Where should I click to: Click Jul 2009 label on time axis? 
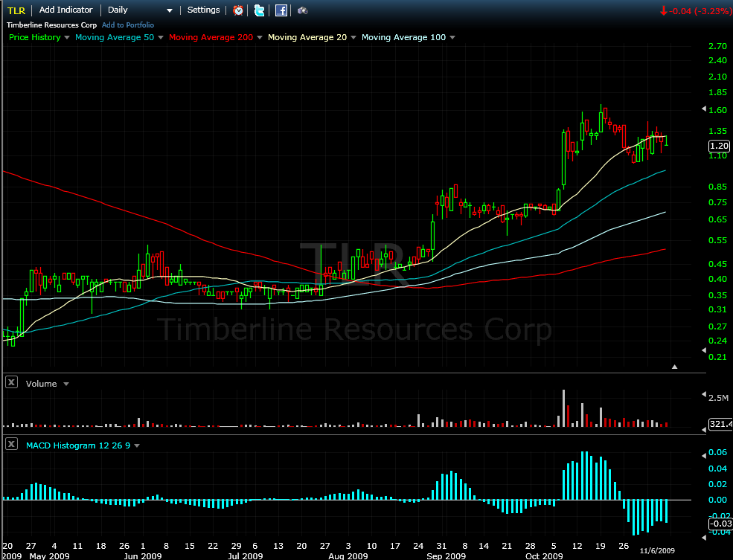[246, 556]
